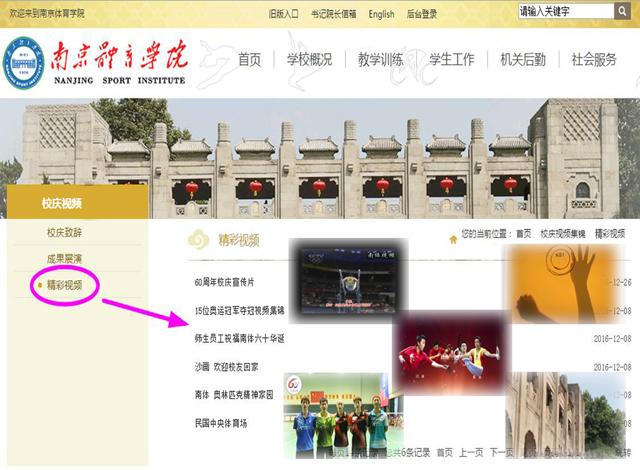Select 成果展演 in the sidebar
Image resolution: width=640 pixels, height=470 pixels.
[64, 258]
